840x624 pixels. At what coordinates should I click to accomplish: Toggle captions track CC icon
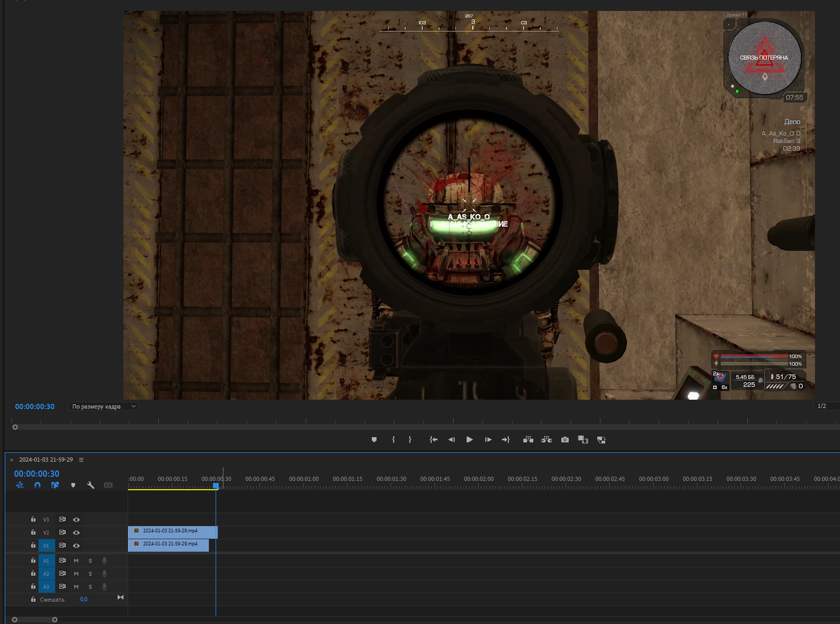pyautogui.click(x=108, y=485)
